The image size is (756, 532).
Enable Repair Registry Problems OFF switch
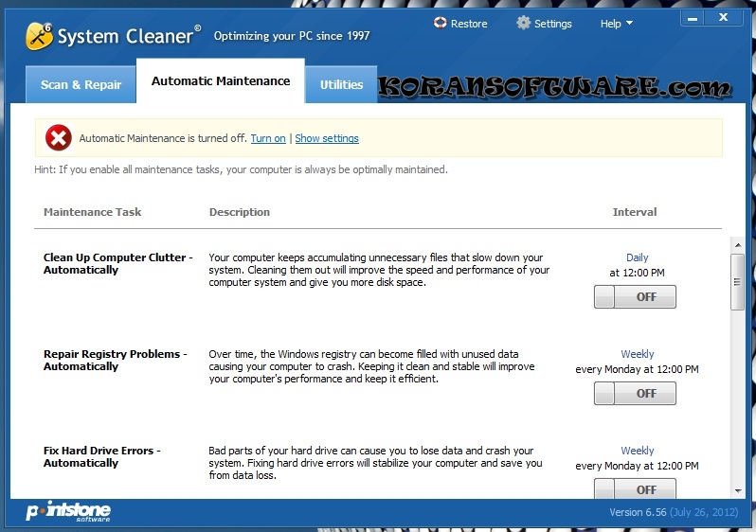click(635, 393)
